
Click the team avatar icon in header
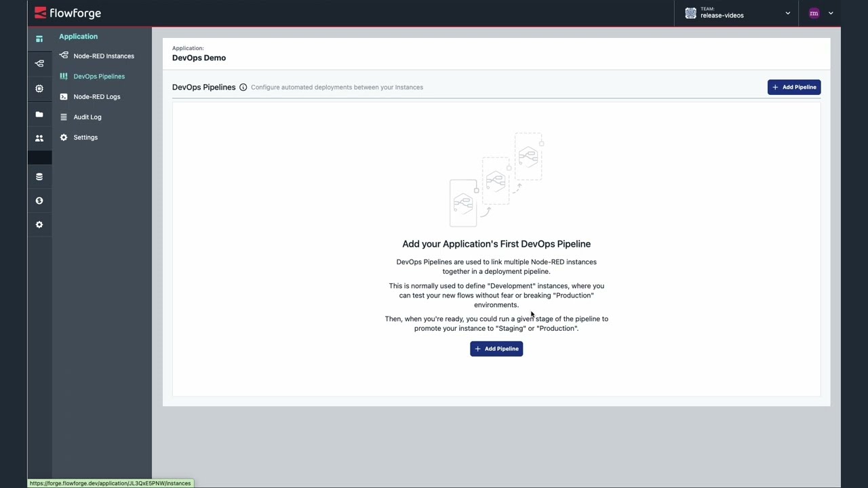click(x=690, y=13)
